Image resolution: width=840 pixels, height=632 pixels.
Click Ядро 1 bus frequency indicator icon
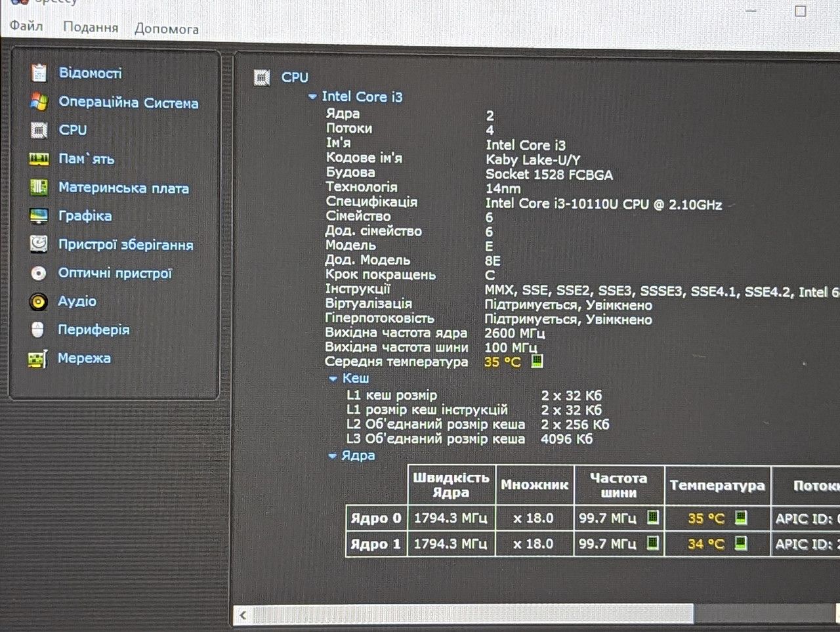[653, 543]
